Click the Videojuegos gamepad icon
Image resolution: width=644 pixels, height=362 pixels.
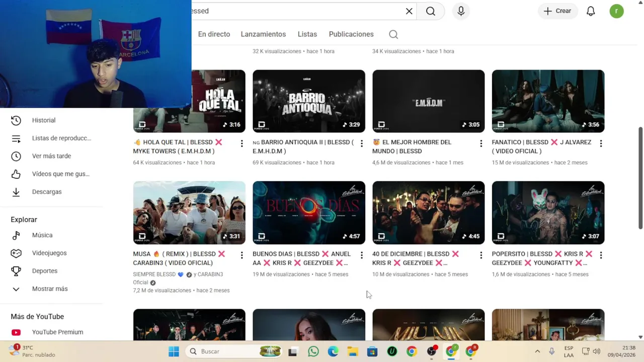16,253
